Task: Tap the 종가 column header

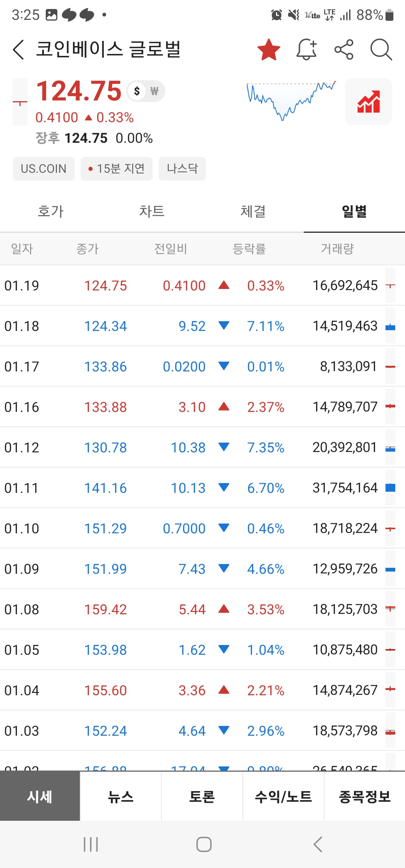Action: tap(87, 248)
